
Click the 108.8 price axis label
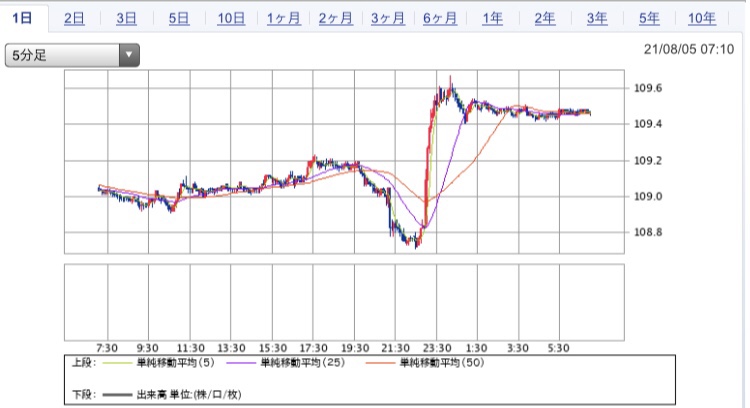point(648,232)
